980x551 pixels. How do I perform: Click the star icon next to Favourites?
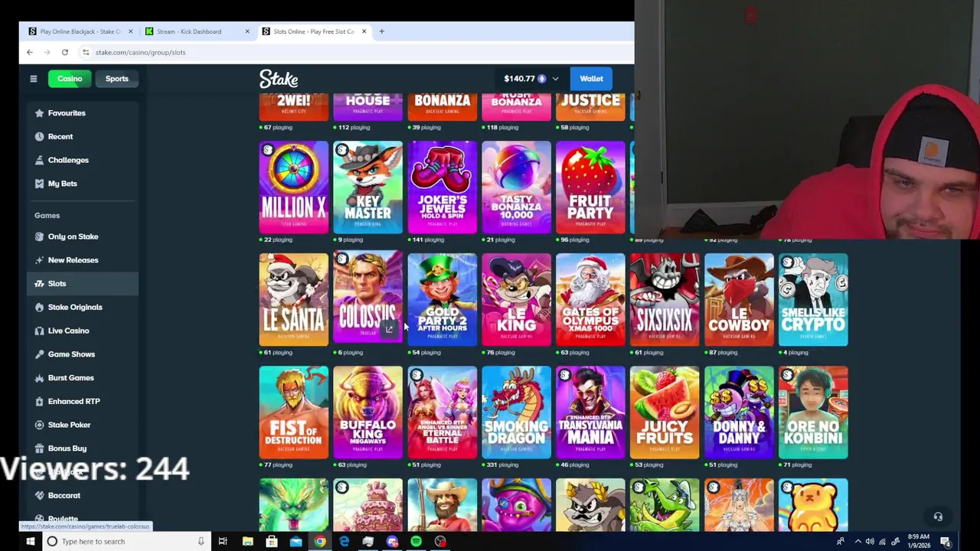39,113
